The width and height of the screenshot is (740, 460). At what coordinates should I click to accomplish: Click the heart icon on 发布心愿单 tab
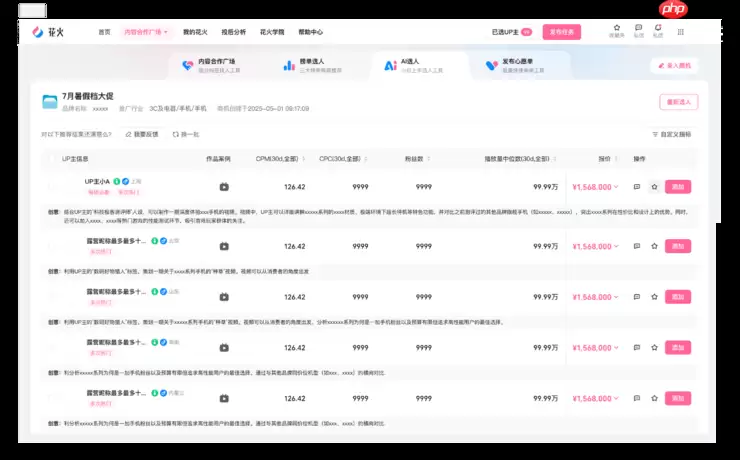tap(492, 66)
